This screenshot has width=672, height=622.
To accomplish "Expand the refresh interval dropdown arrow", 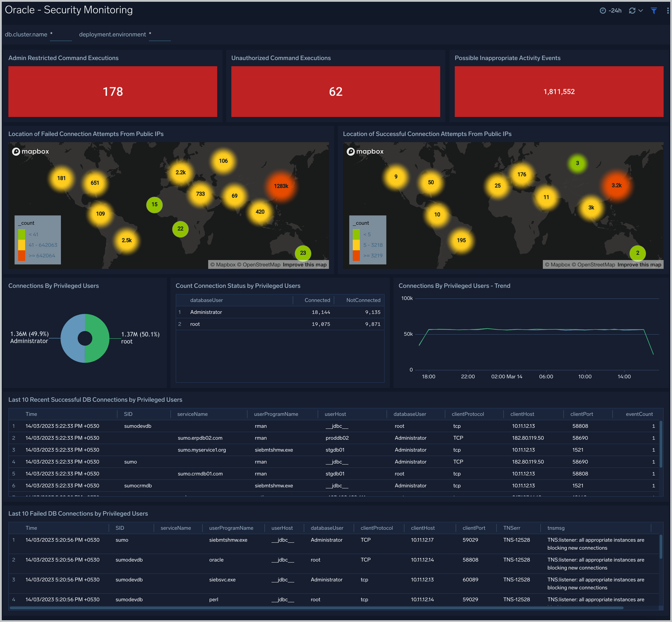I will (x=641, y=11).
